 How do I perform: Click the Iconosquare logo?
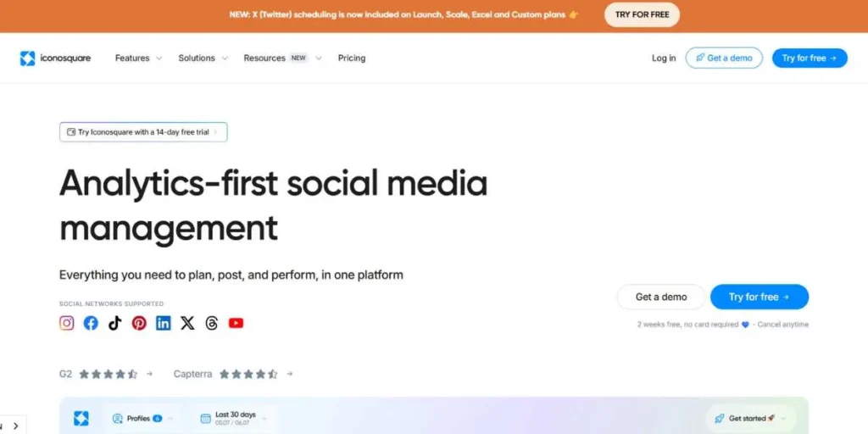55,58
